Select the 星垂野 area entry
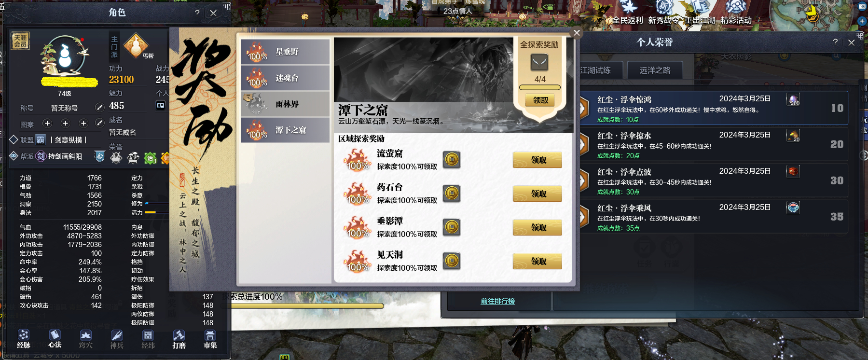868x360 pixels. point(285,52)
